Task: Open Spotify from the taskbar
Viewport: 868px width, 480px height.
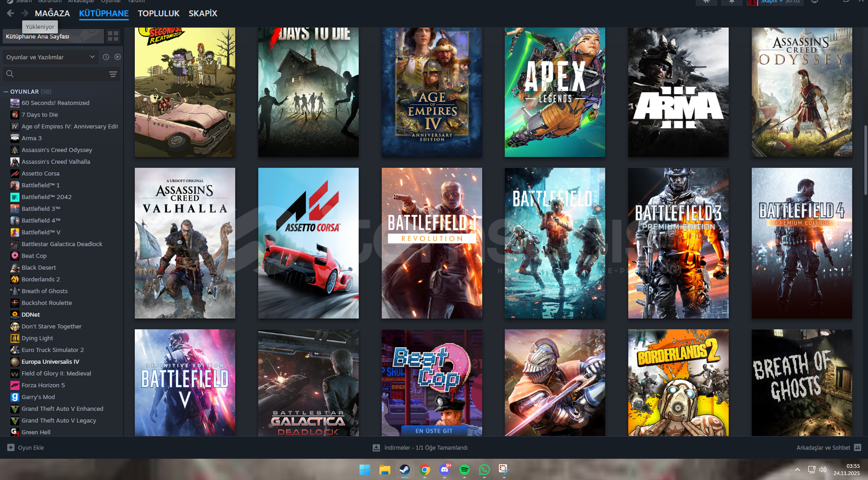Action: pyautogui.click(x=465, y=470)
